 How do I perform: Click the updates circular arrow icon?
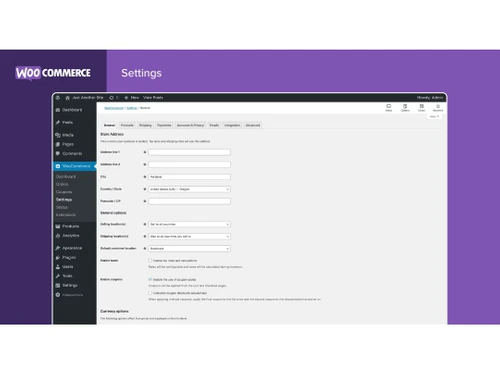pos(111,98)
